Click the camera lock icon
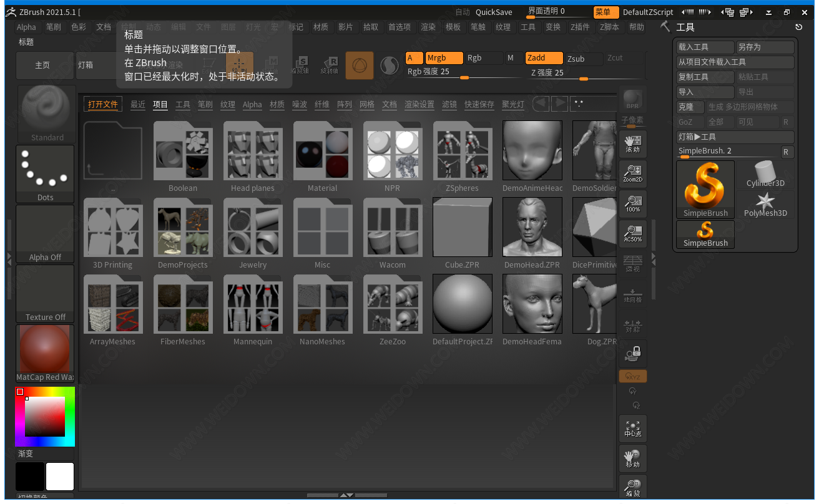Image resolution: width=819 pixels, height=504 pixels. (633, 354)
